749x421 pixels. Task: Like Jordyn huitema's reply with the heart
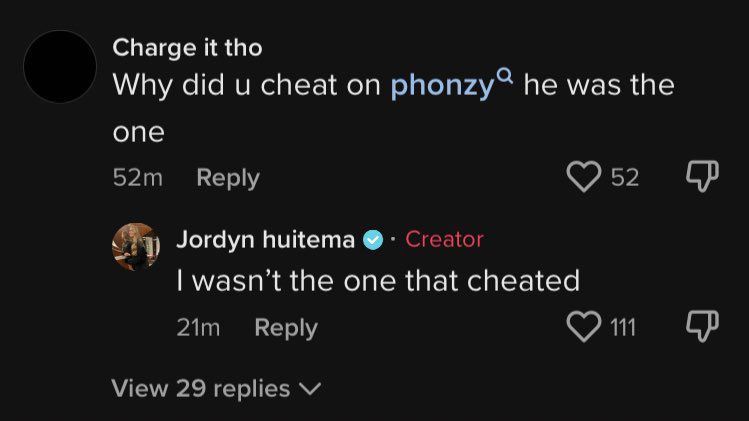[x=582, y=327]
